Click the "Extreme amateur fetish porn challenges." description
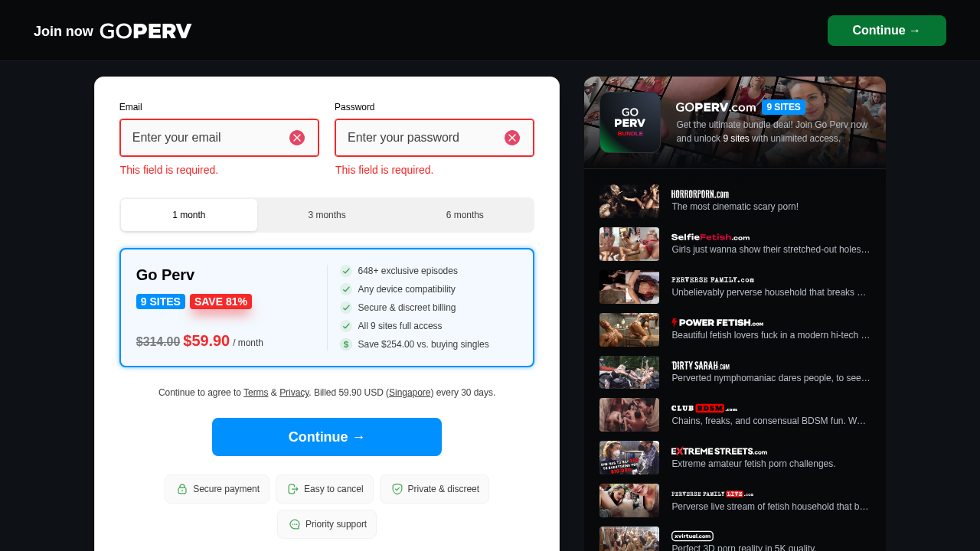Viewport: 980px width, 551px height. click(x=754, y=464)
